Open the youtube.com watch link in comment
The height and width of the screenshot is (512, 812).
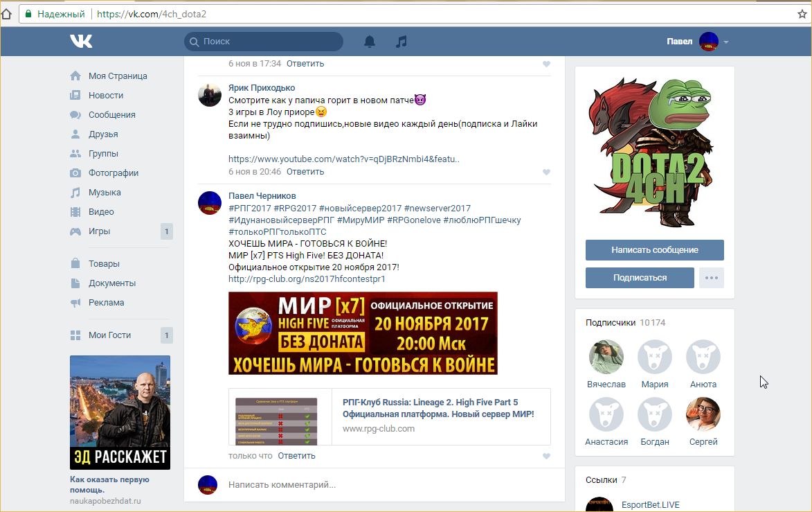point(344,159)
